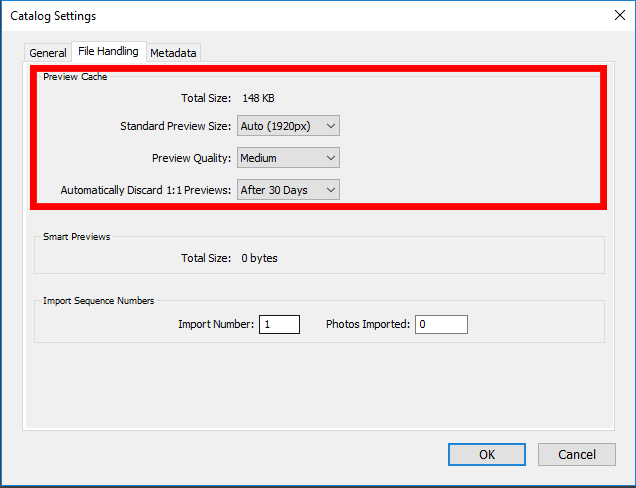This screenshot has height=488, width=636.
Task: Open Automatically Discard 1:1 Previews dropdown
Action: tap(288, 190)
